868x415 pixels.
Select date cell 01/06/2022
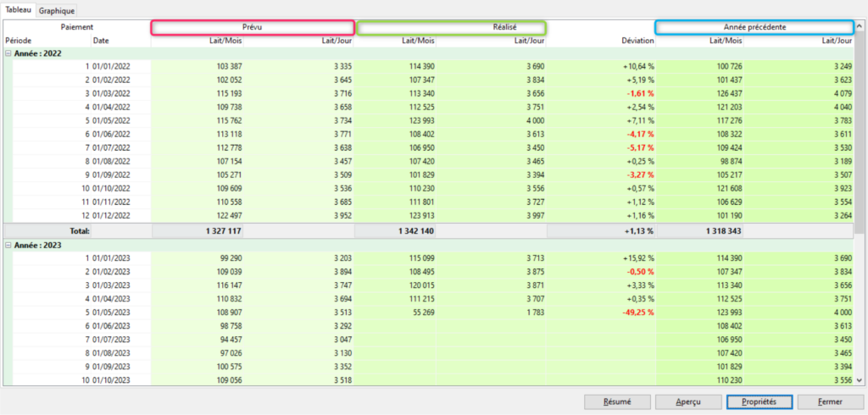(111, 134)
